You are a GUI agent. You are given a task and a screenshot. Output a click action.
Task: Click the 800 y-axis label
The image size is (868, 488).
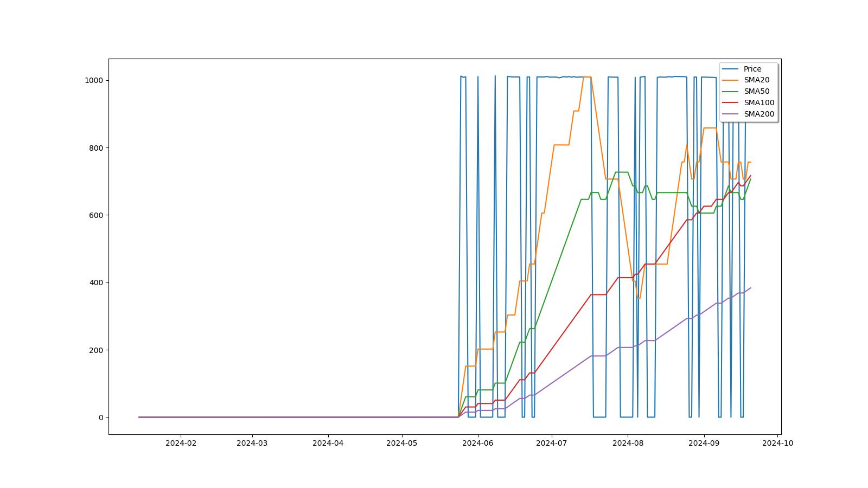96,148
